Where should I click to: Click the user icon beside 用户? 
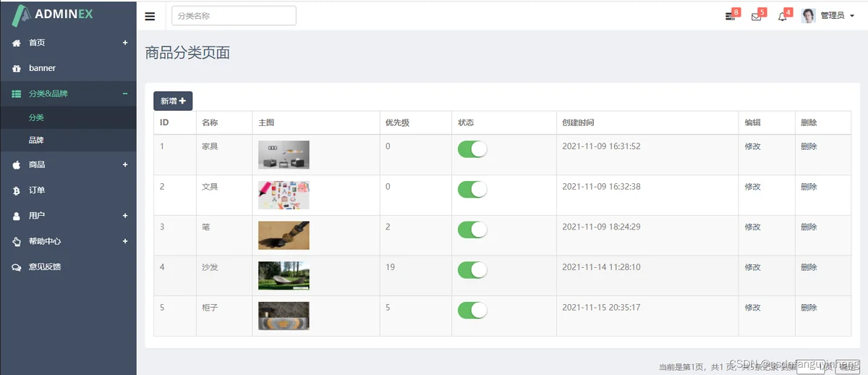click(x=17, y=216)
